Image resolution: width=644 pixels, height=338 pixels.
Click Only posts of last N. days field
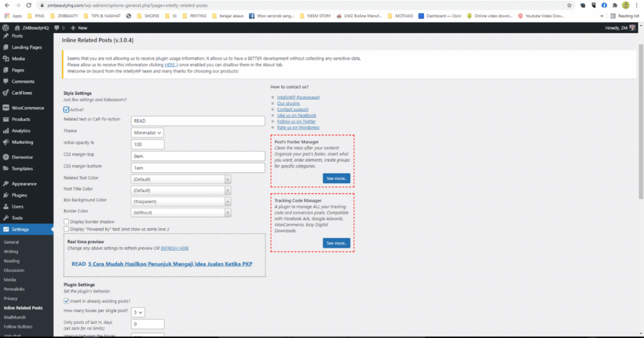147,324
